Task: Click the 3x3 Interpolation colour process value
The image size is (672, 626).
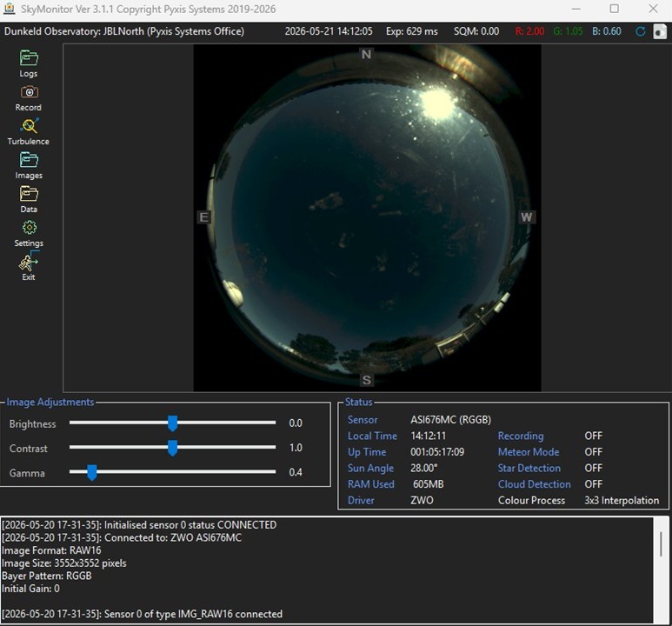Action: [x=622, y=501]
